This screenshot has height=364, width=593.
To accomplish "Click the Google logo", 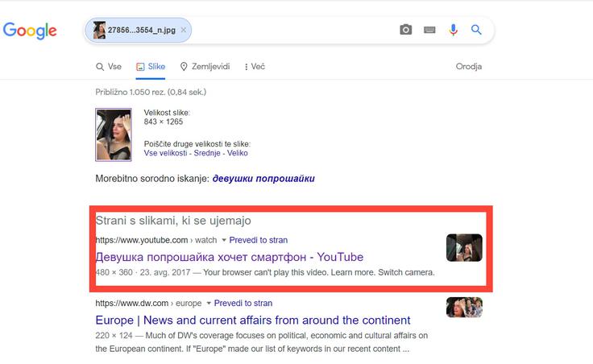I will (x=30, y=31).
